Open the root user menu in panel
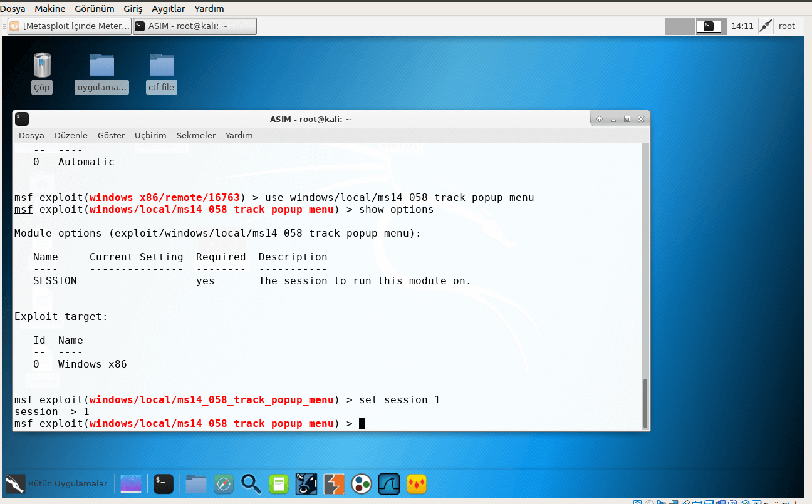 (x=787, y=26)
